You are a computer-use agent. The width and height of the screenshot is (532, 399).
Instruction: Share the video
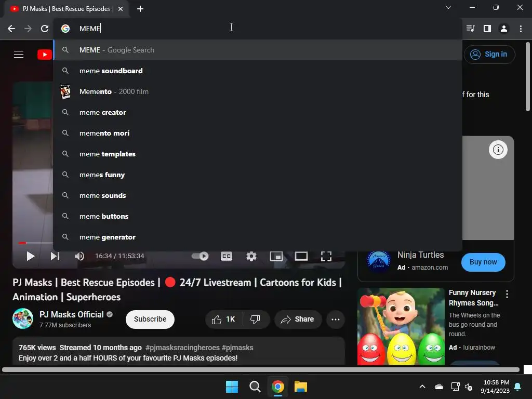pyautogui.click(x=298, y=320)
